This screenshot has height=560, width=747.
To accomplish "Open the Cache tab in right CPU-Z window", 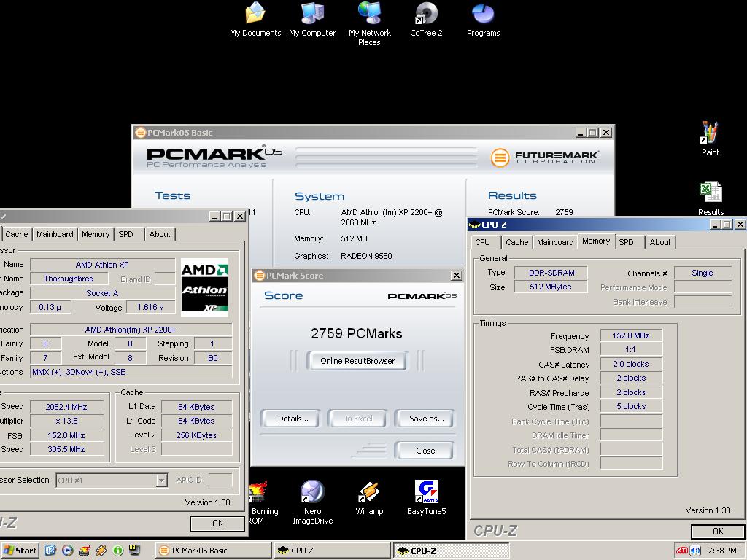I will pos(517,242).
